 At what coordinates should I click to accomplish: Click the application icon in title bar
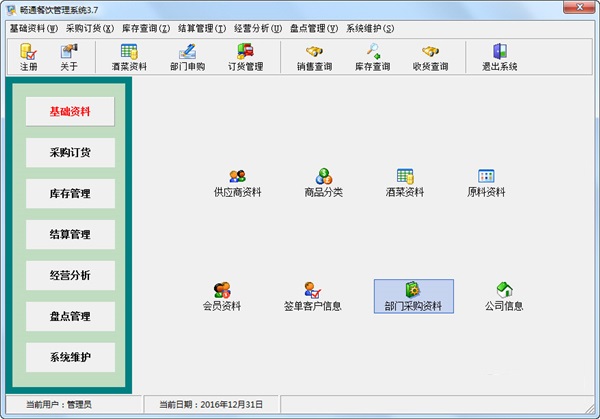click(11, 10)
